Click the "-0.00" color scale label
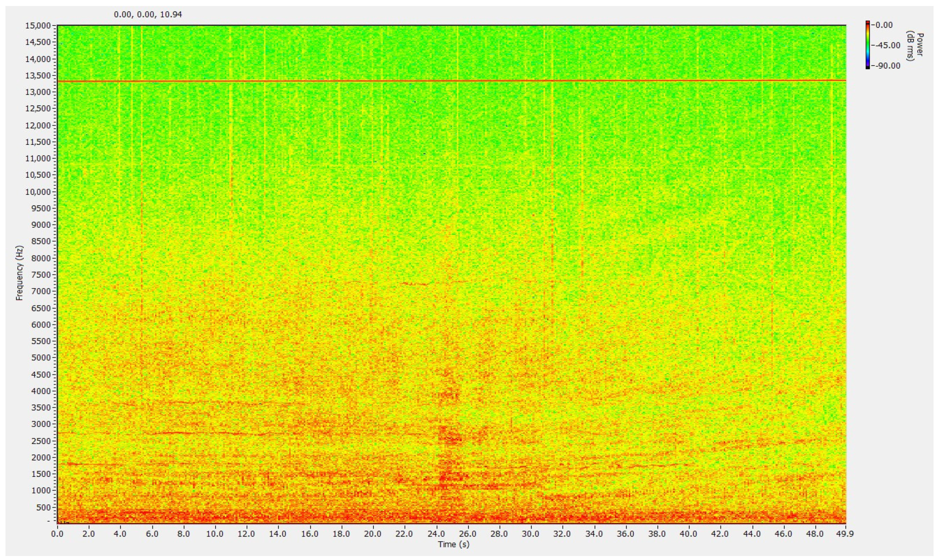The image size is (939, 560). coord(883,25)
